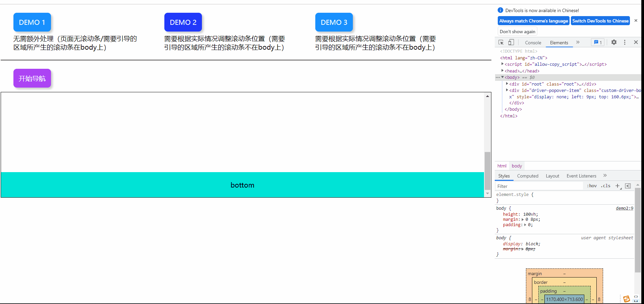Image resolution: width=644 pixels, height=304 pixels.
Task: Toggle the device toolbar emulation
Action: (511, 42)
